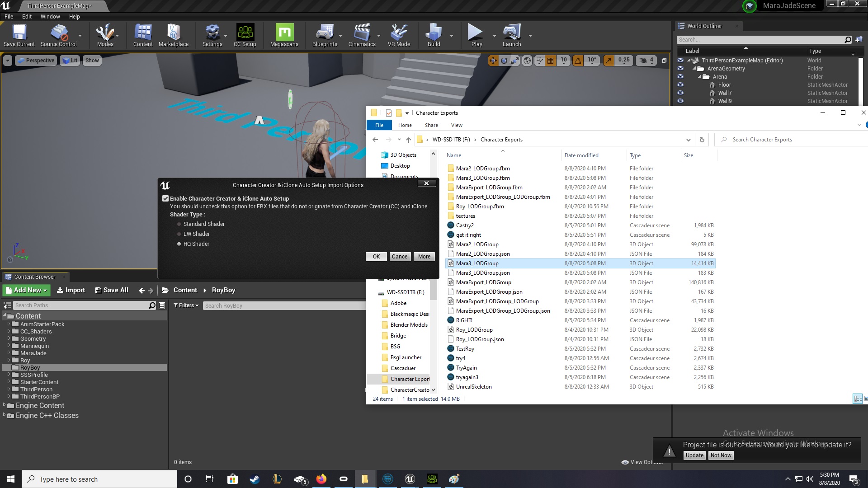This screenshot has height=488, width=868.
Task: Expand the Engine Content tree
Action: 5,405
